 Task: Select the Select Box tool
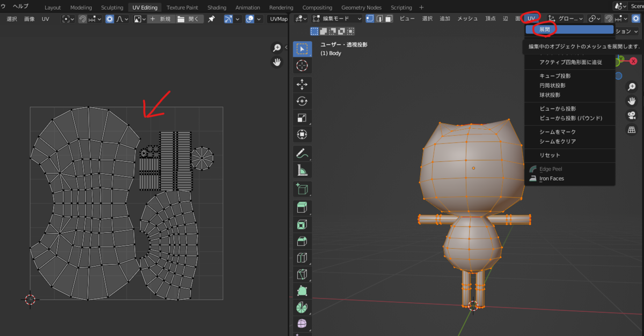pyautogui.click(x=302, y=49)
